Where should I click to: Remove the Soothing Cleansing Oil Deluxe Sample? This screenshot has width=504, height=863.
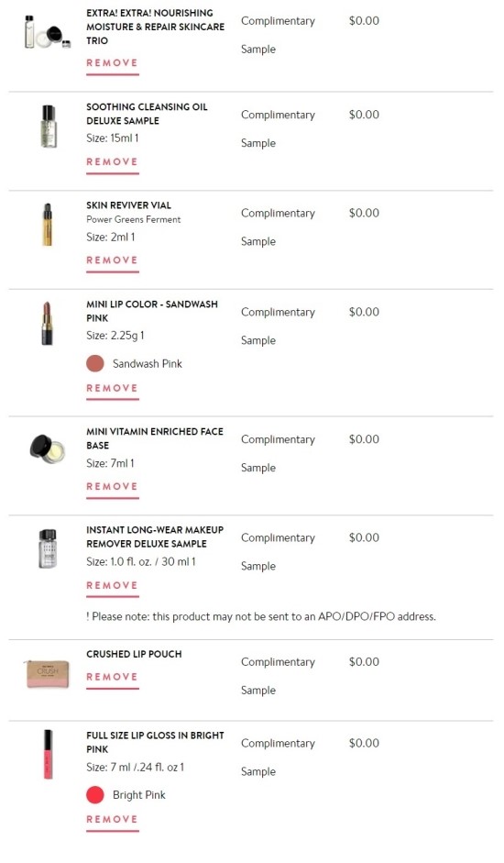pyautogui.click(x=112, y=161)
